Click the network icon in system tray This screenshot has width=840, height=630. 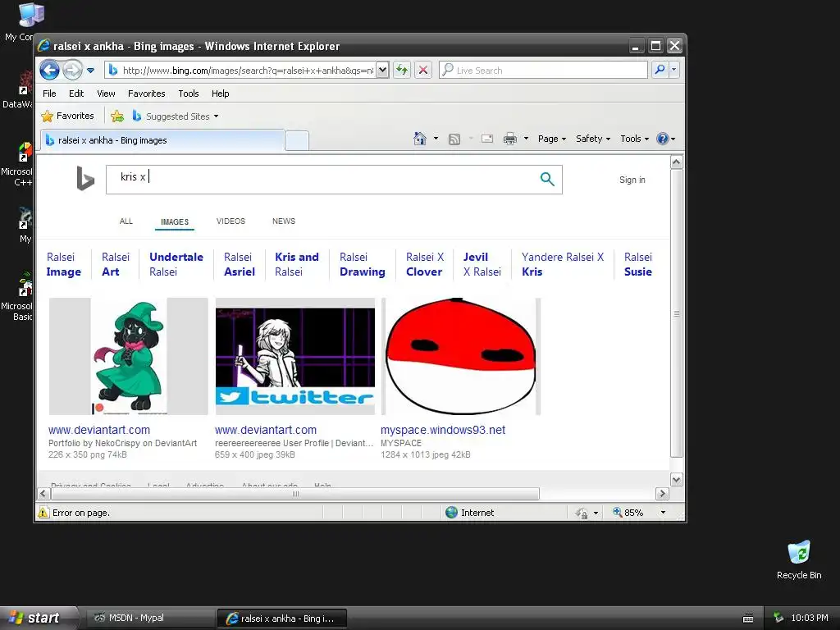point(778,618)
